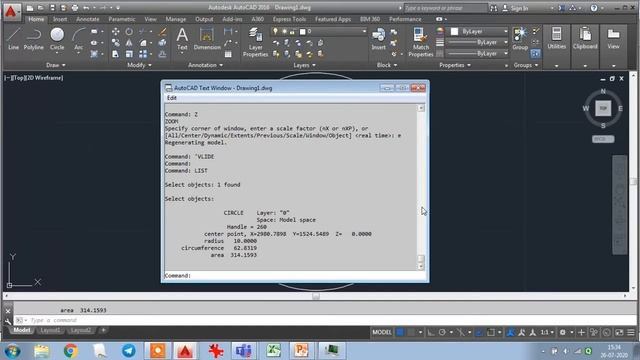Viewport: 640px width, 360px height.
Task: Click the Insert block icon
Action: pyautogui.click(x=378, y=39)
